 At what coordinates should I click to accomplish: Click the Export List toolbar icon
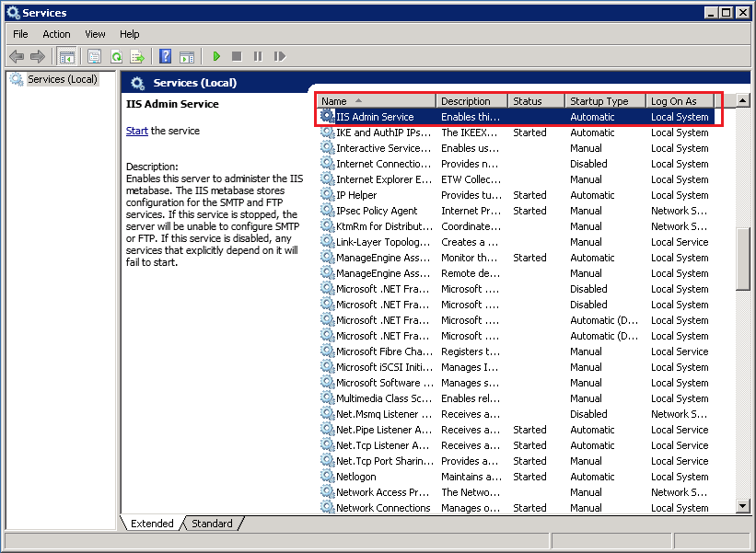pos(137,56)
